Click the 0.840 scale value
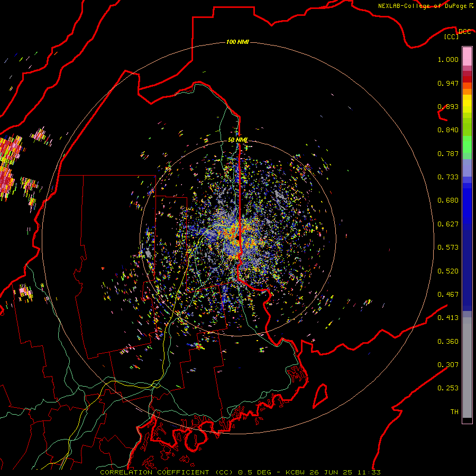 pos(448,130)
